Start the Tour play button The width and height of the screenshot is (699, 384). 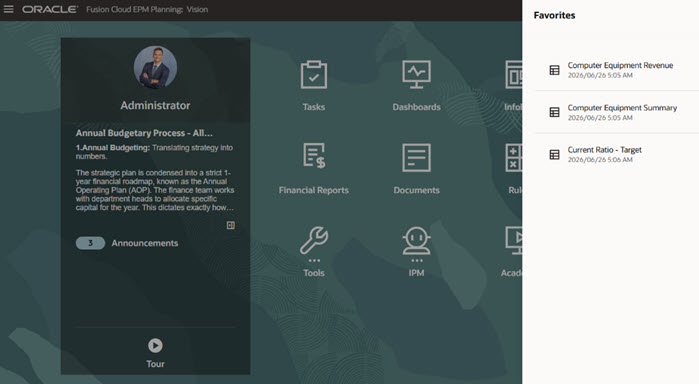[x=155, y=345]
